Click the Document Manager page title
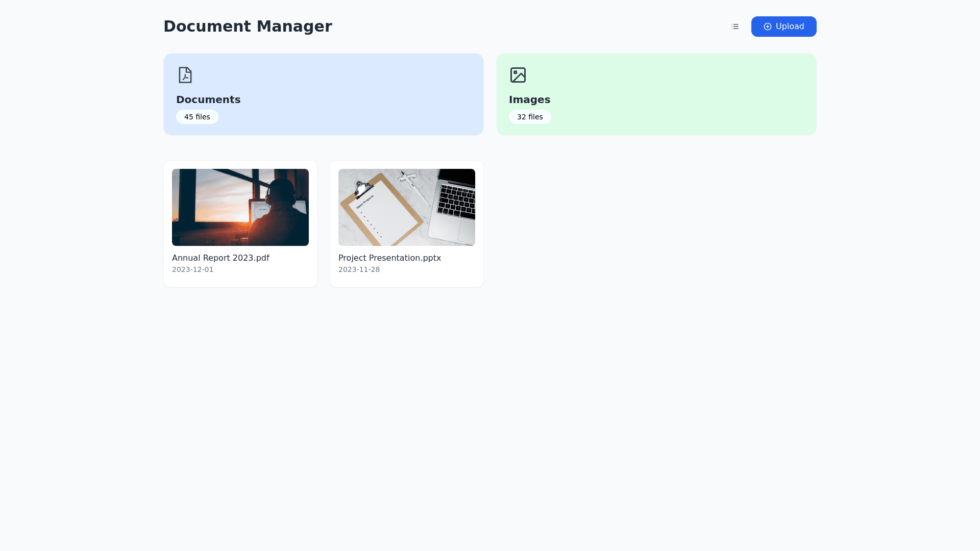Image resolution: width=980 pixels, height=551 pixels. pyautogui.click(x=248, y=27)
